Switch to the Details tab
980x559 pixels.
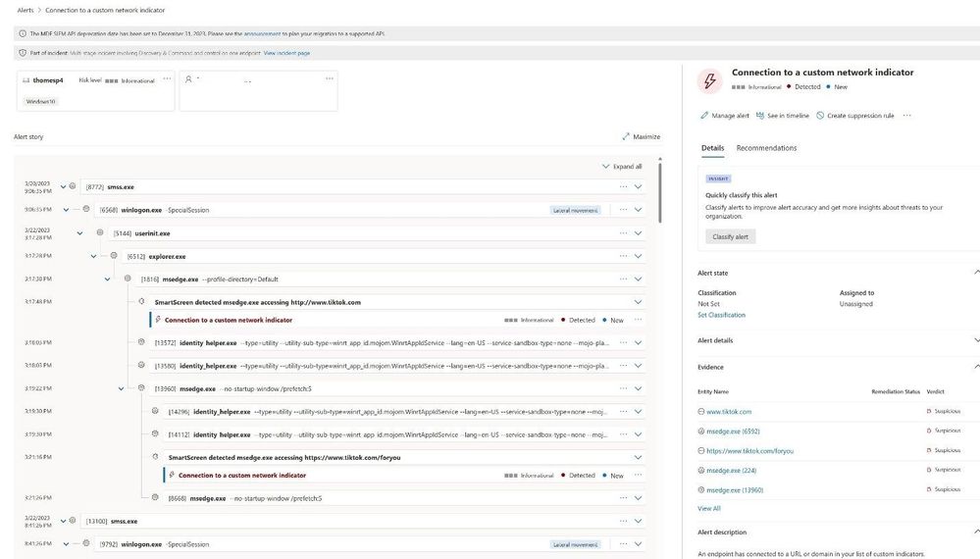pyautogui.click(x=712, y=148)
